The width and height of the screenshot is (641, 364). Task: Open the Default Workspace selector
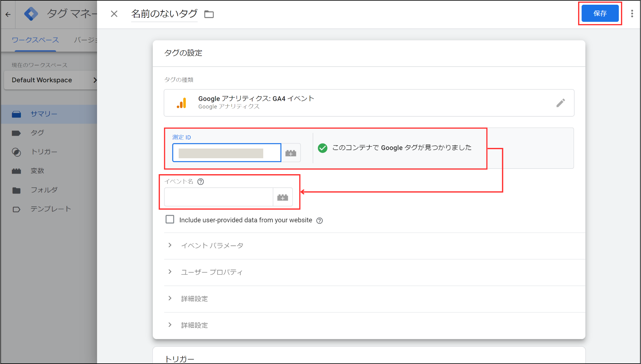click(x=51, y=80)
